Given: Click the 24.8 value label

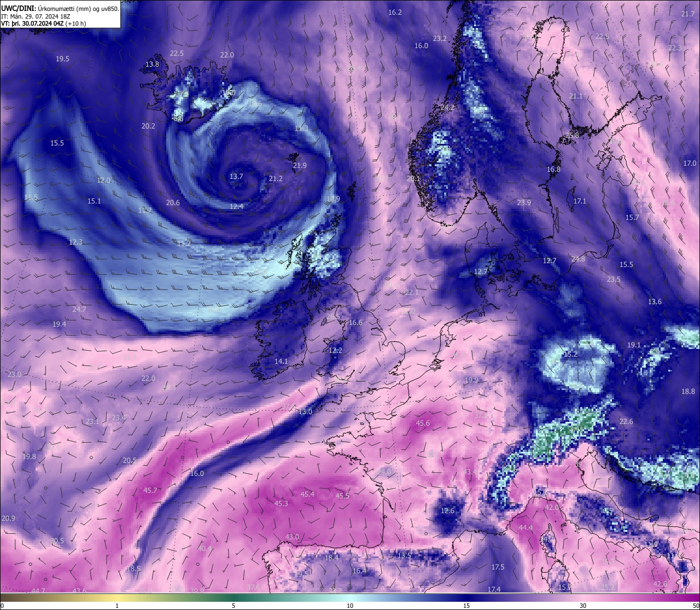Looking at the screenshot, I should (577, 259).
